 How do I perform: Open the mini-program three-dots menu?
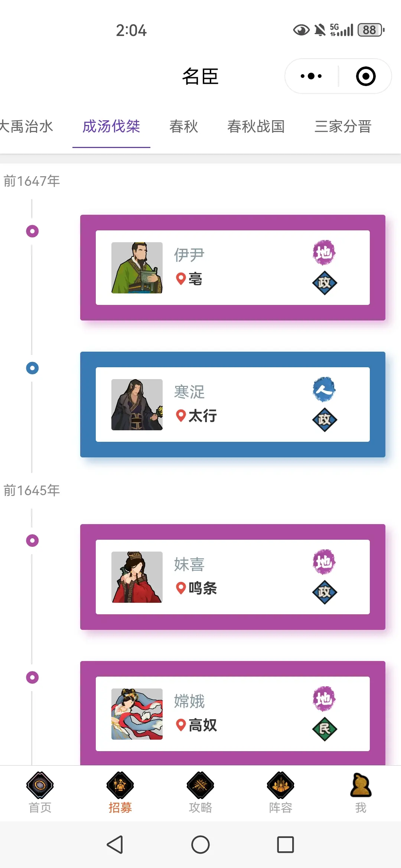pyautogui.click(x=311, y=76)
